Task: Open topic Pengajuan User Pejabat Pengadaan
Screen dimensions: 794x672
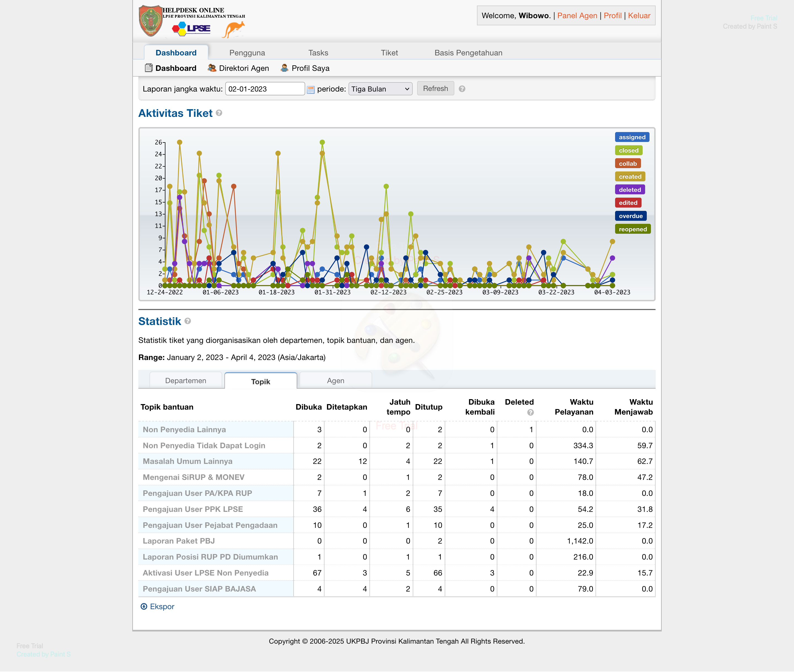Action: [210, 525]
